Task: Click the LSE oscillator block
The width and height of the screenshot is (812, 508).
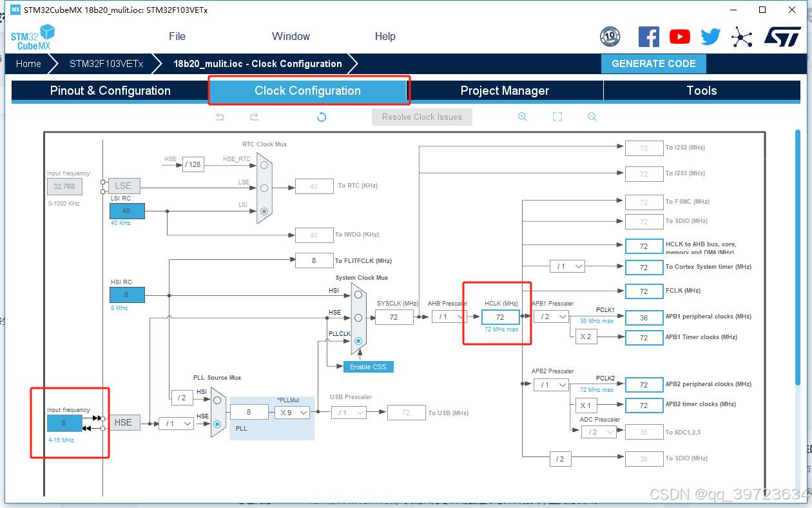Action: 124,186
